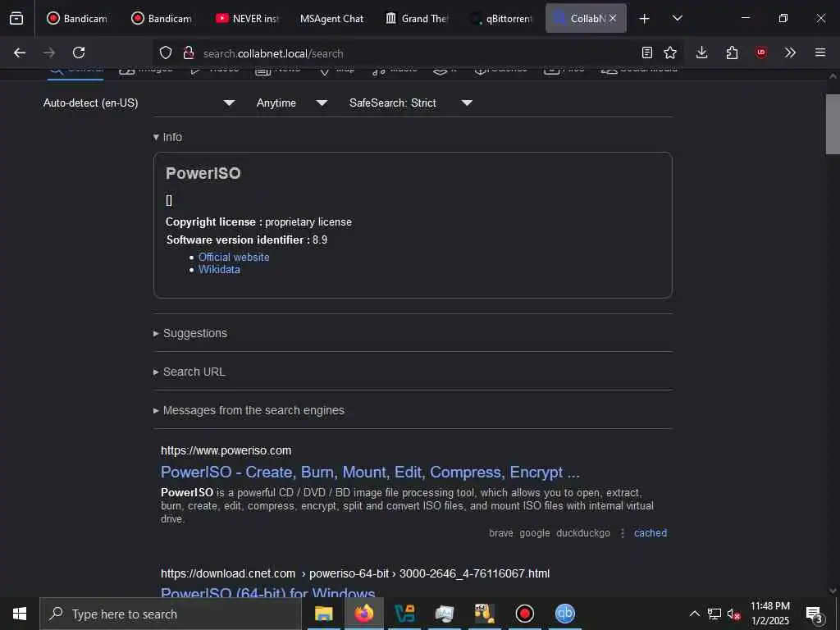Open the Auto-detect (en-US) language dropdown
Screen dimensions: 840x630
(139, 103)
